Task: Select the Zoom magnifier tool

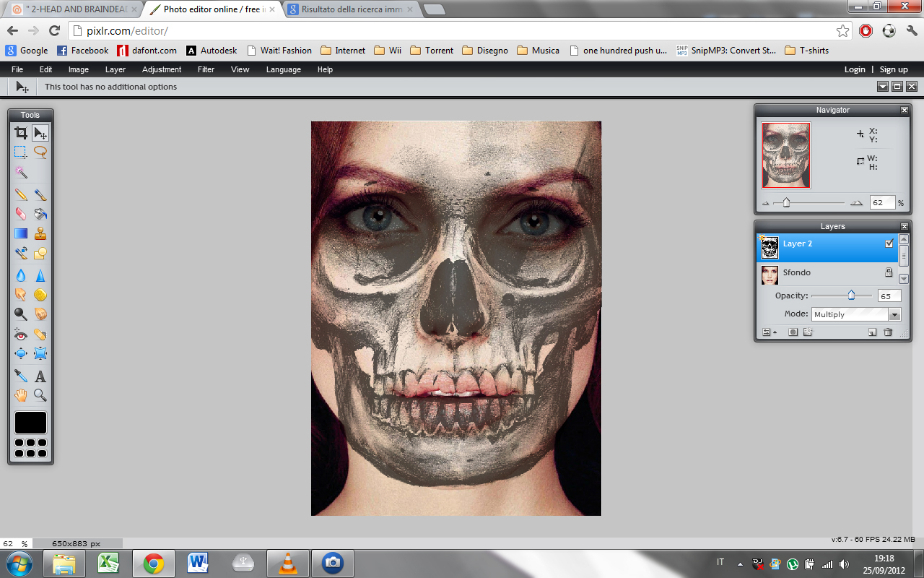Action: tap(40, 395)
